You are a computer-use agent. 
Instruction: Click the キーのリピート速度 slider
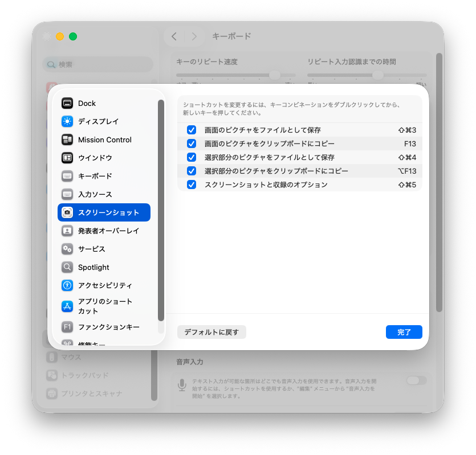235,75
